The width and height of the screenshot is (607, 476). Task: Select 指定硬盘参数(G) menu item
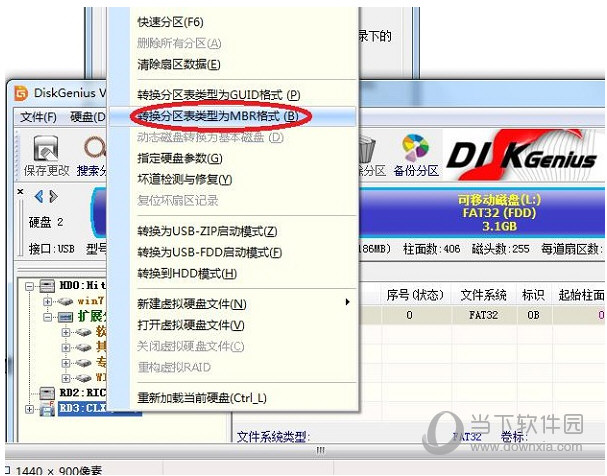tap(180, 158)
